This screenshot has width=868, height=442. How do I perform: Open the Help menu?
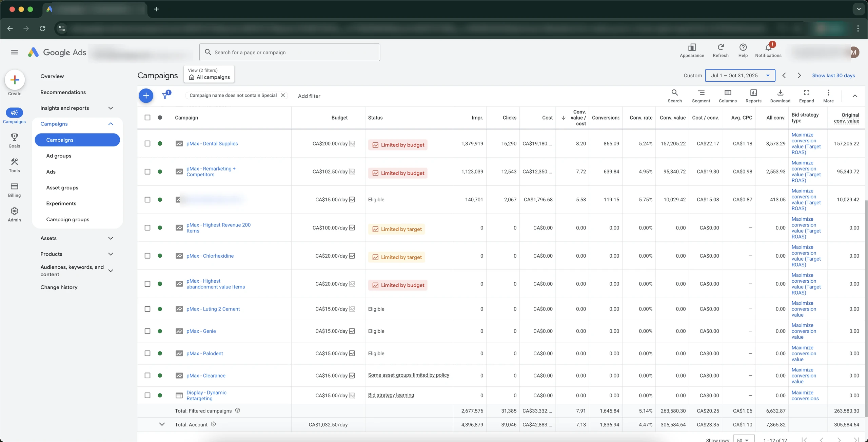743,51
